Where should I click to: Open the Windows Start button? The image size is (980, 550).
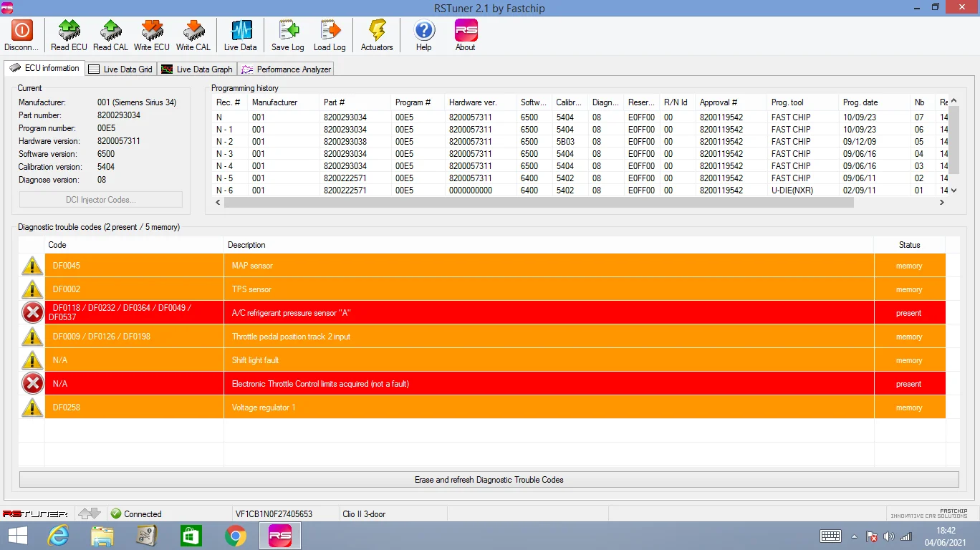pos(18,536)
